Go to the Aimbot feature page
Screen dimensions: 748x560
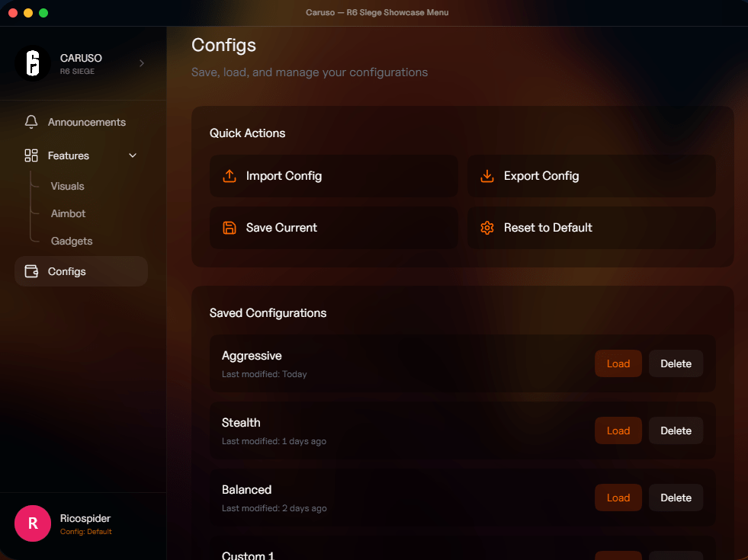click(x=68, y=213)
